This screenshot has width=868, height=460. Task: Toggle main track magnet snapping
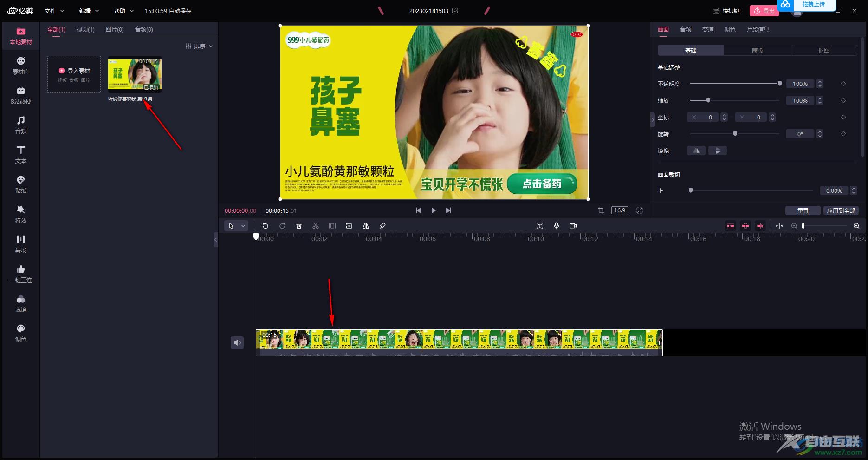731,226
